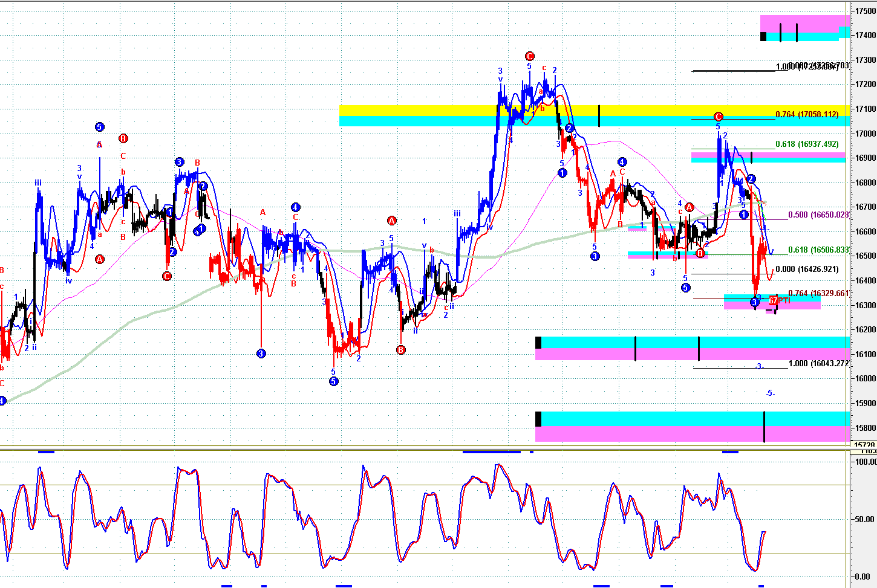Click the red PTI label

pos(784,300)
